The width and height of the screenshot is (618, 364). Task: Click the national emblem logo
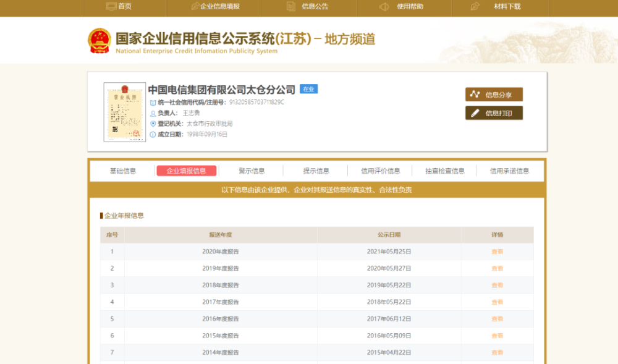(x=99, y=41)
